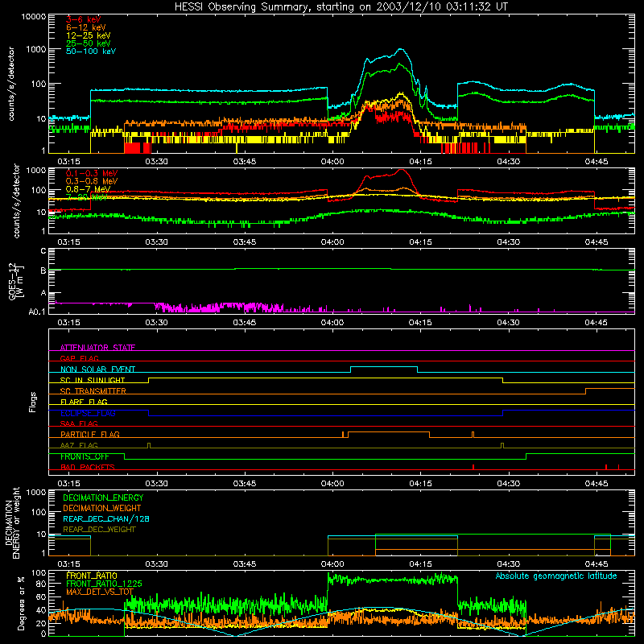Image resolution: width=644 pixels, height=644 pixels.
Task: Click the SC_IN_SUNLIGHT flag label
Action: (93, 380)
